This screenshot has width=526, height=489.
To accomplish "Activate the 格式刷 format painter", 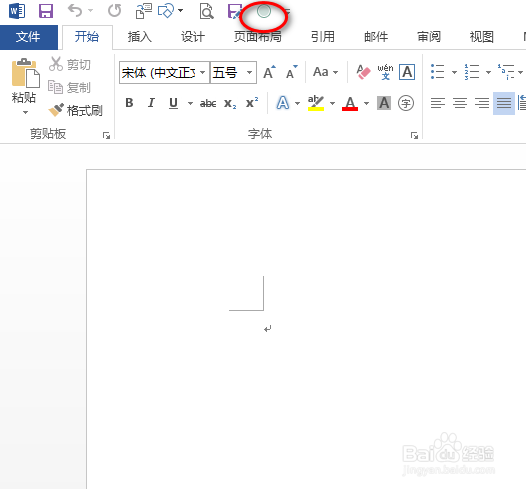I will [x=75, y=110].
